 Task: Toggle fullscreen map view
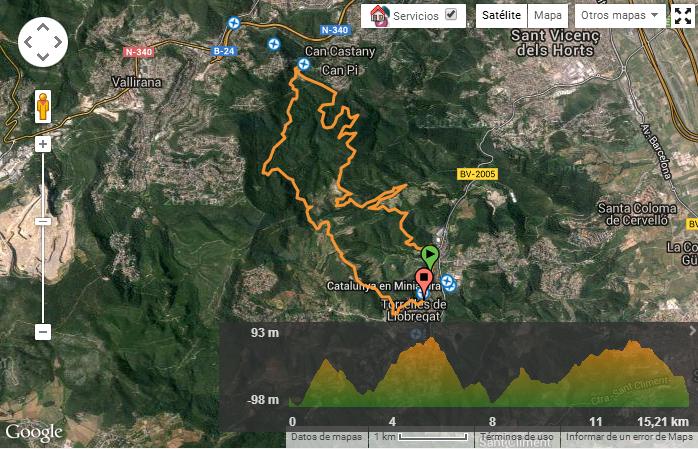pos(682,16)
